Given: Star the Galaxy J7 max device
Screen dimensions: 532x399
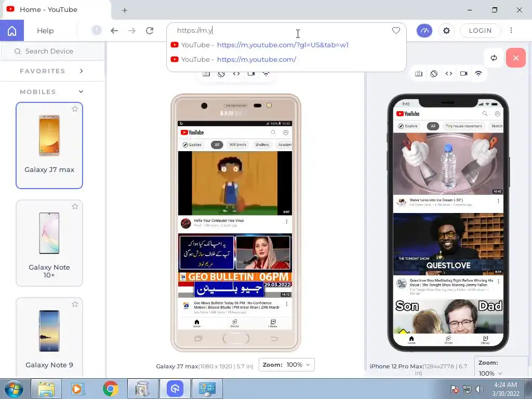Looking at the screenshot, I should coord(75,109).
